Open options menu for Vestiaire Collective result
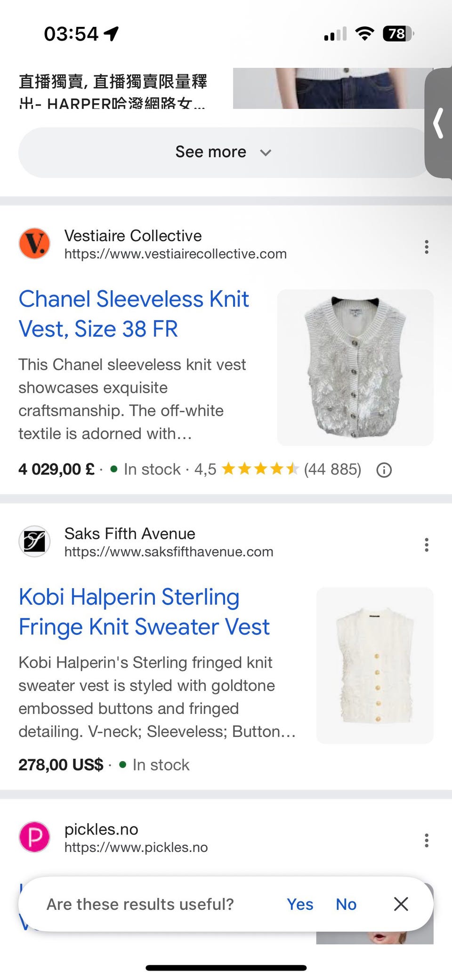The width and height of the screenshot is (452, 980). click(x=426, y=247)
